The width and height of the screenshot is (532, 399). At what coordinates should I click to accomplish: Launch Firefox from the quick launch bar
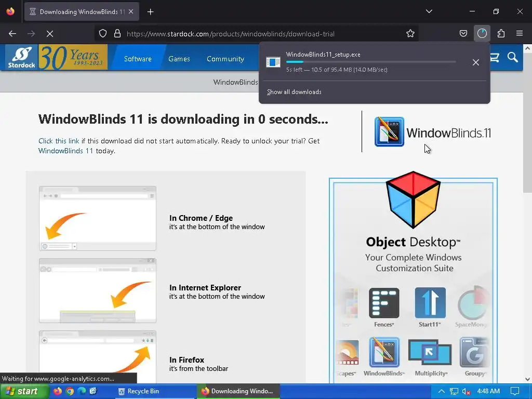pos(57,391)
